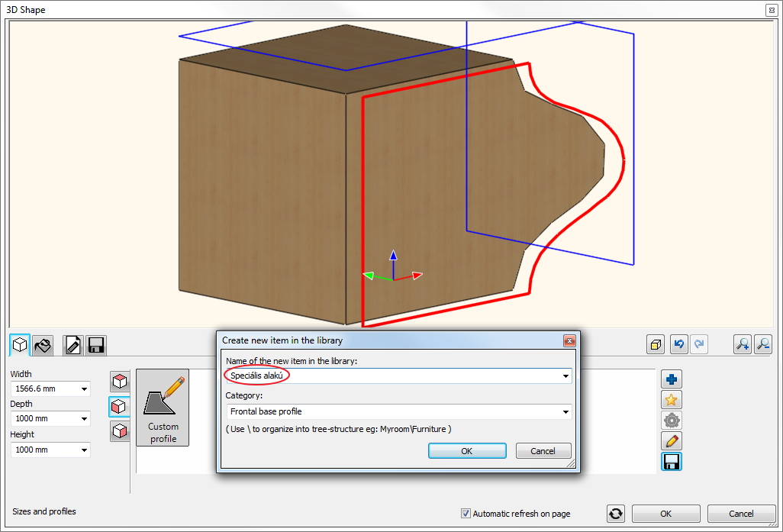The image size is (783, 532).
Task: Click the blue plus add profile icon
Action: pyautogui.click(x=672, y=379)
